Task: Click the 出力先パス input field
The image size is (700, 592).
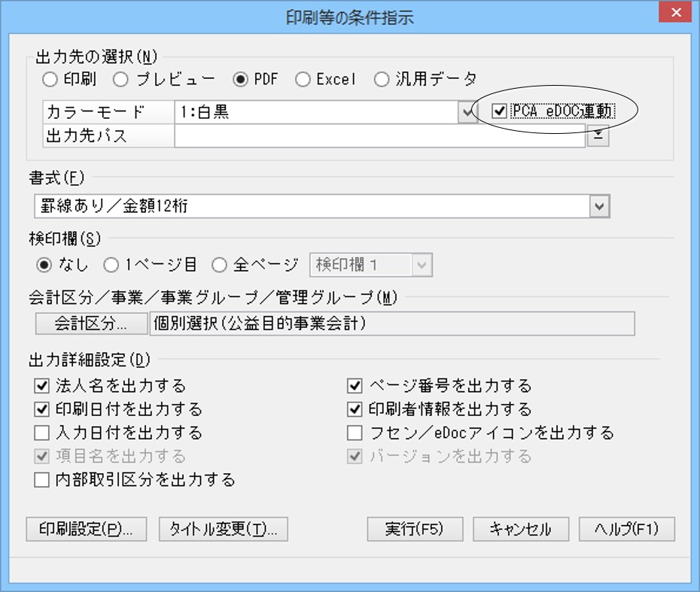Action: 379,136
